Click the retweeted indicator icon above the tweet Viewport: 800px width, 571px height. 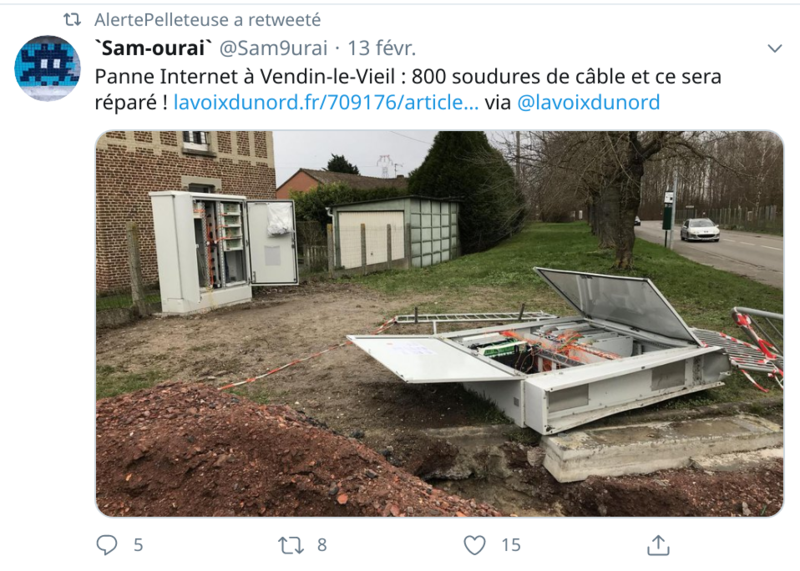click(72, 20)
